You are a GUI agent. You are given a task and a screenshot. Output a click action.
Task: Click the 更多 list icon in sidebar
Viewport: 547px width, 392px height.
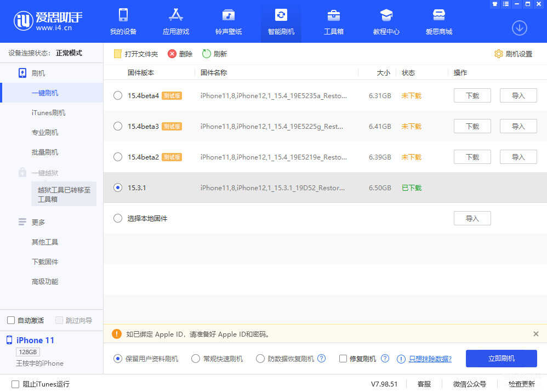point(22,222)
